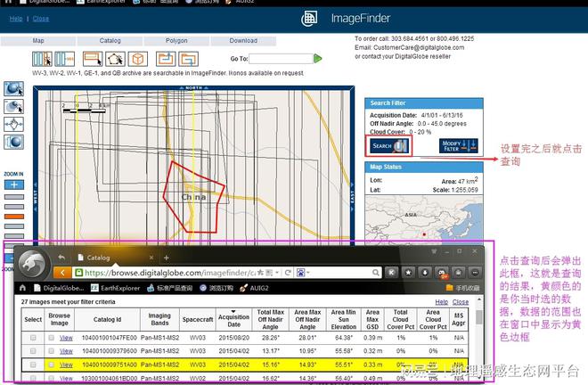
Task: Select the polygon drawing tool icon
Action: (x=115, y=59)
